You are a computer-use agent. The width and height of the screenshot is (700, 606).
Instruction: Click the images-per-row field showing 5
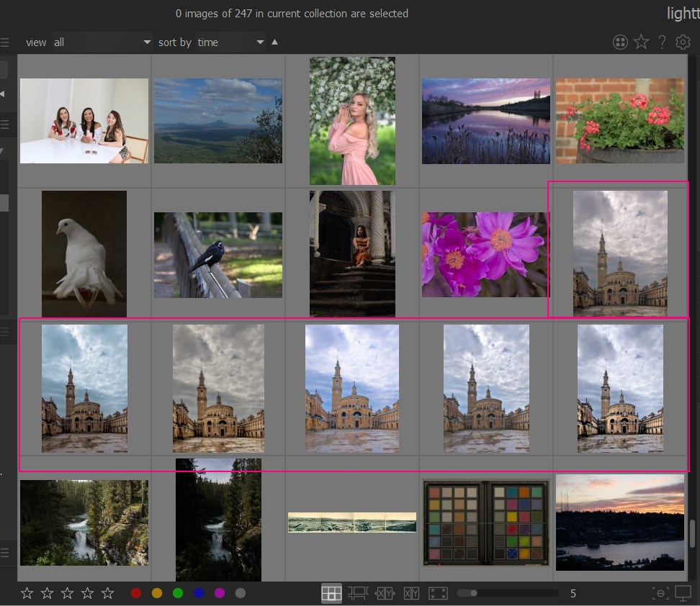573,594
